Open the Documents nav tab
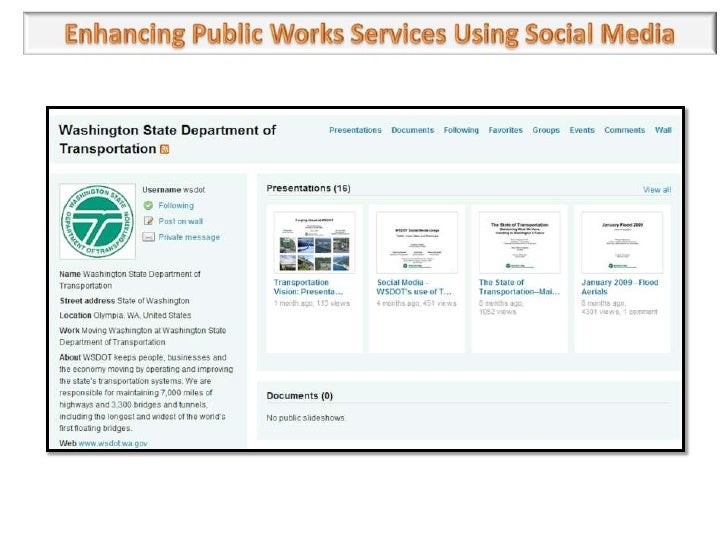The height and width of the screenshot is (546, 728). coord(412,130)
